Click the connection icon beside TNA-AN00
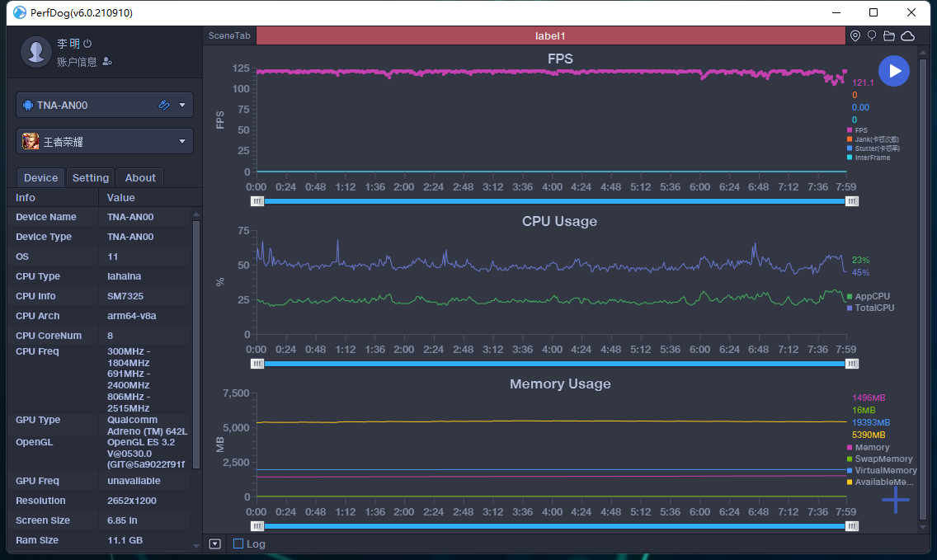This screenshot has width=937, height=560. pyautogui.click(x=164, y=106)
